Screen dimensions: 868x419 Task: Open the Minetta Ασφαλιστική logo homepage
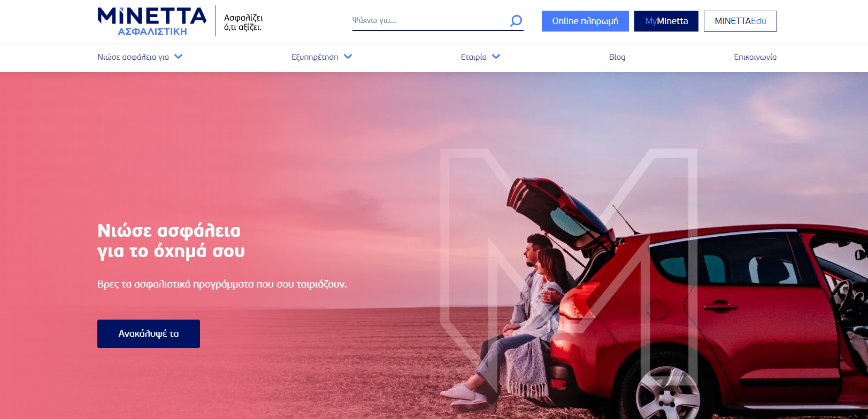(152, 21)
